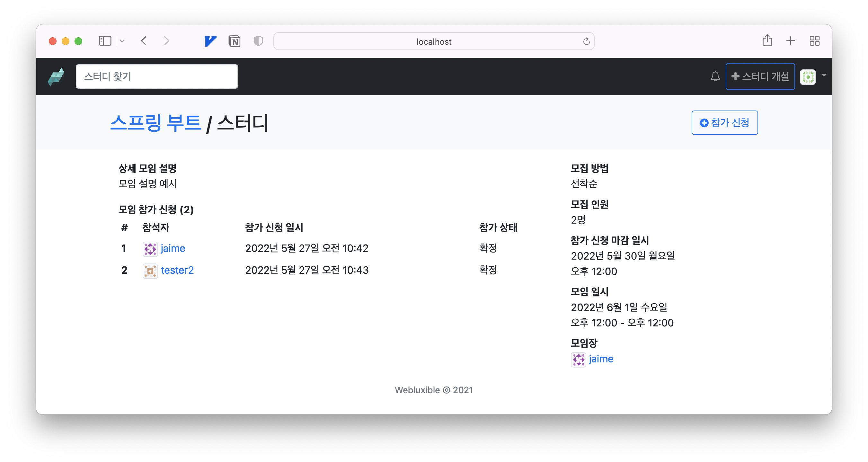868x462 pixels.
Task: Open the privacy shield icon
Action: point(258,41)
